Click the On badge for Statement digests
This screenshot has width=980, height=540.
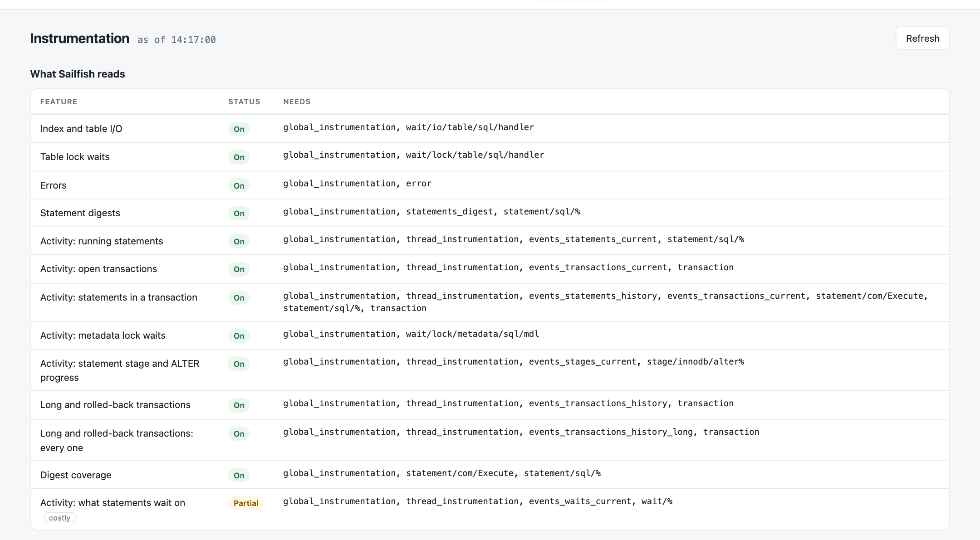239,214
